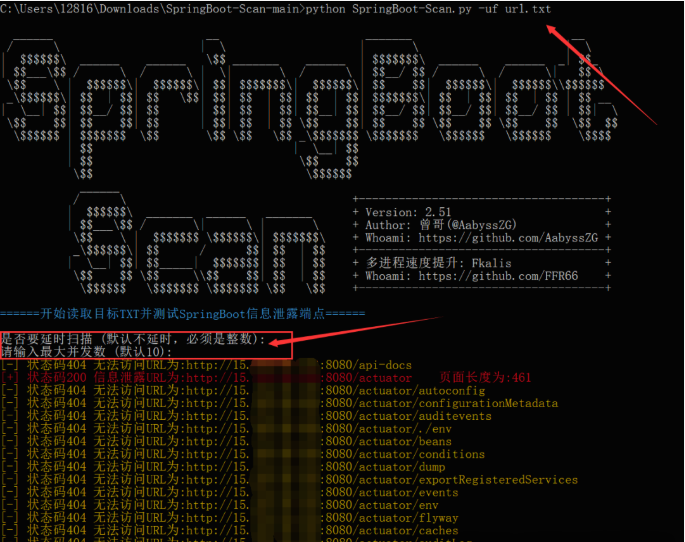Click the line ending in /actuator/flyway
Screen dimensions: 685x542
click(x=229, y=518)
